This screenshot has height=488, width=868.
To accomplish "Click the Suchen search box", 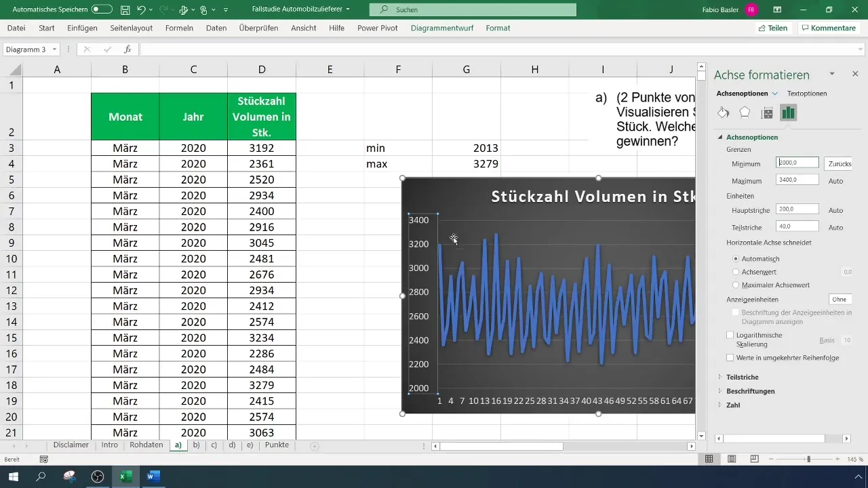I will [473, 10].
